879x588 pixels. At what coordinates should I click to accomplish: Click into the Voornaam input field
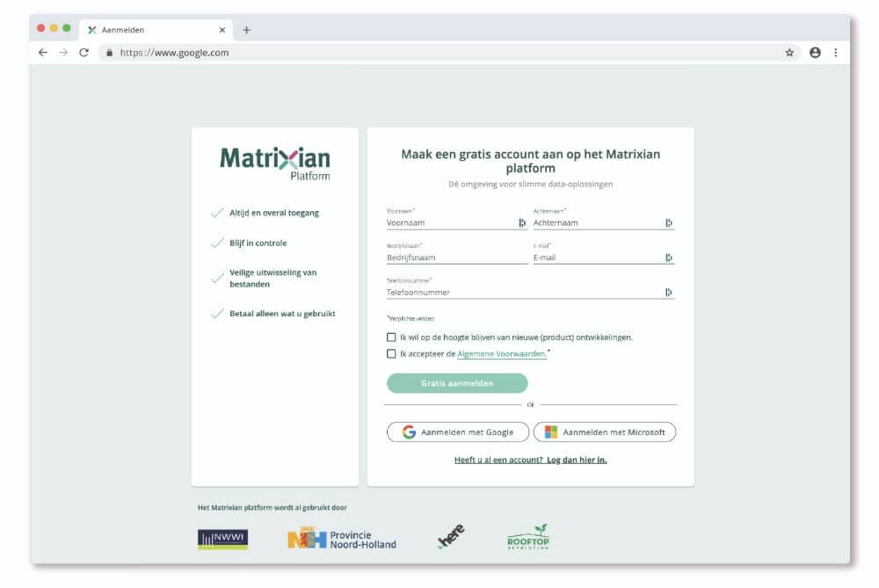pos(457,223)
